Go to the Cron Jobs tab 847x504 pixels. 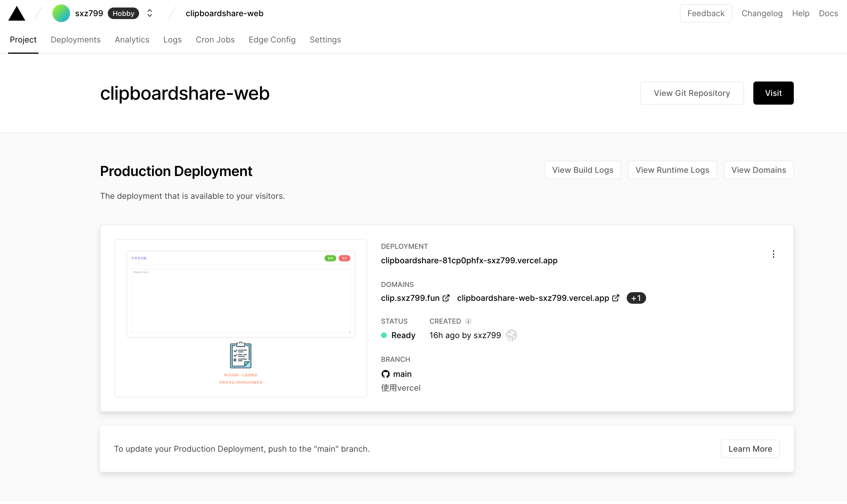215,40
